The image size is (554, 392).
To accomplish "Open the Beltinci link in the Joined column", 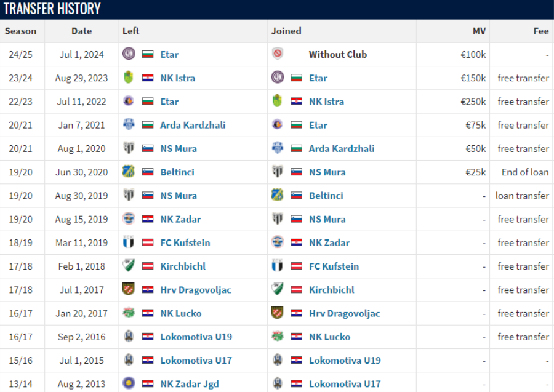I will click(326, 196).
